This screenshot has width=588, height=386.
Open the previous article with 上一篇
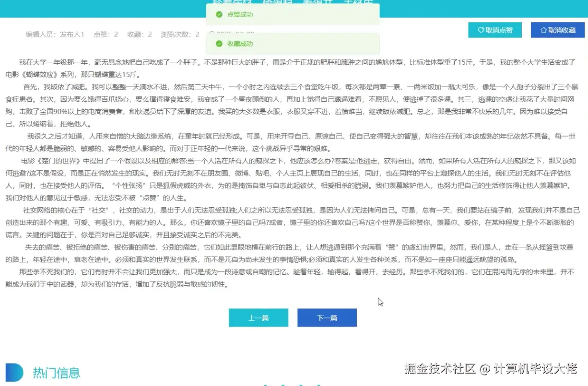click(259, 317)
